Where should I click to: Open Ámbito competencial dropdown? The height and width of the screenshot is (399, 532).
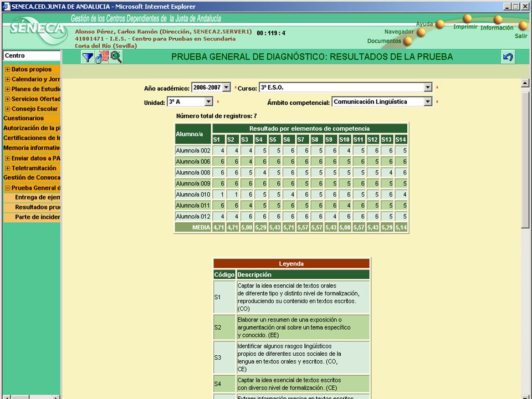(x=427, y=101)
